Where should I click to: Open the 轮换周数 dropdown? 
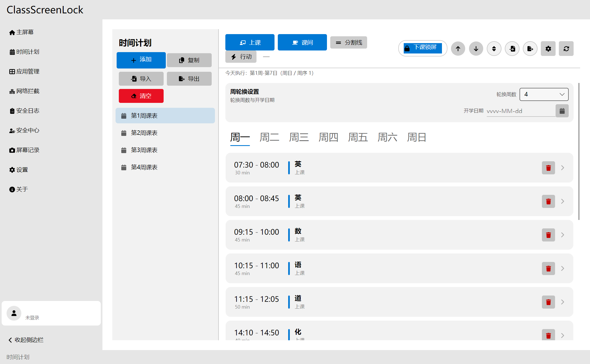click(x=544, y=94)
